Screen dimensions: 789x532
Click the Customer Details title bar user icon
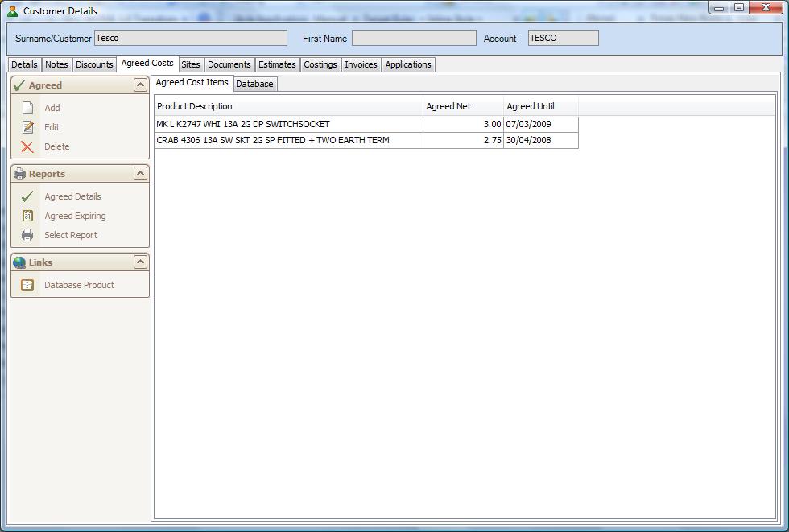pyautogui.click(x=12, y=11)
